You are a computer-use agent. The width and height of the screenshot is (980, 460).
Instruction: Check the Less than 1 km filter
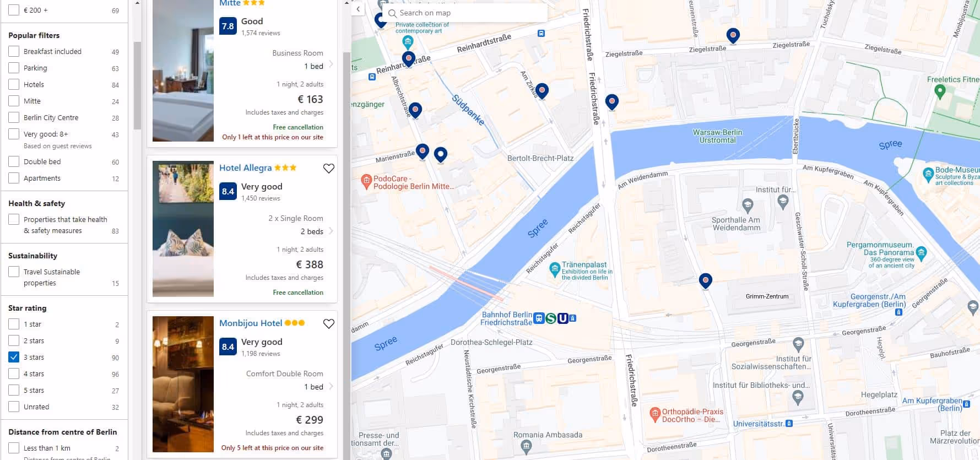pos(14,448)
